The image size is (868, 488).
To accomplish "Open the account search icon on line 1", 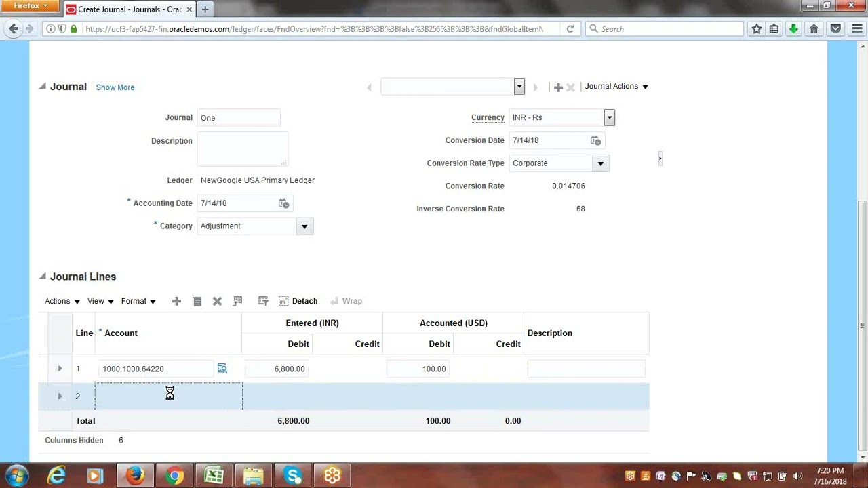I will [222, 369].
